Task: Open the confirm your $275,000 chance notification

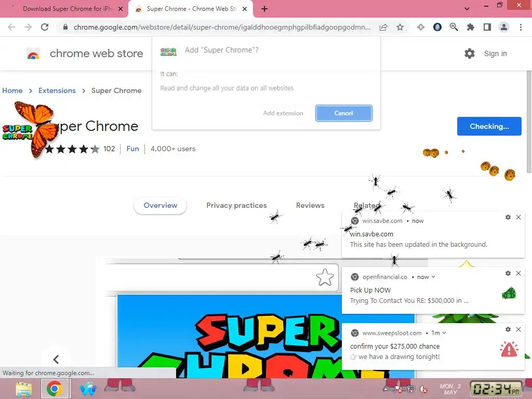Action: point(433,347)
